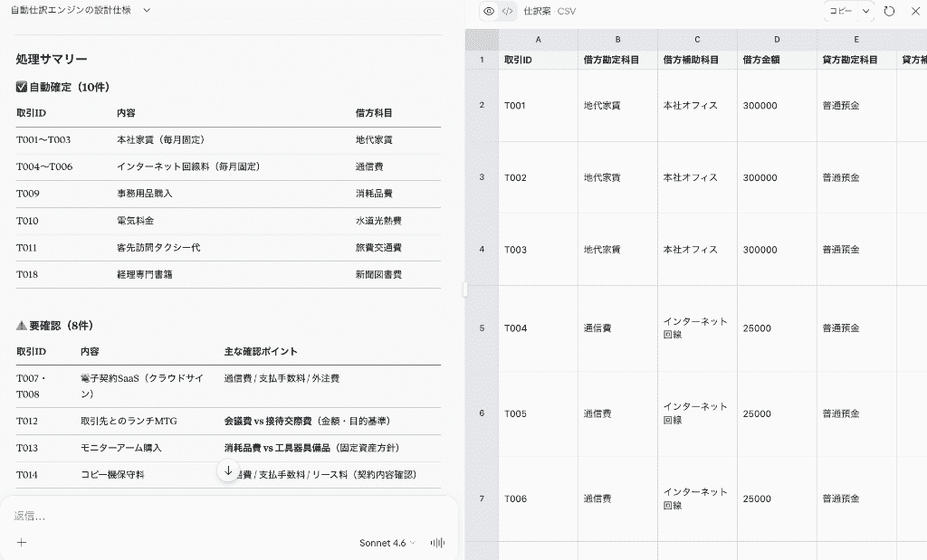Click the select-all corner of the spreadsheet

point(482,40)
